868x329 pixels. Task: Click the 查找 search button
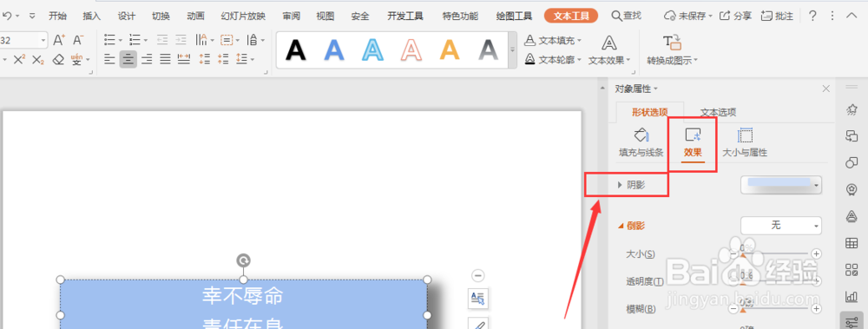coord(626,16)
